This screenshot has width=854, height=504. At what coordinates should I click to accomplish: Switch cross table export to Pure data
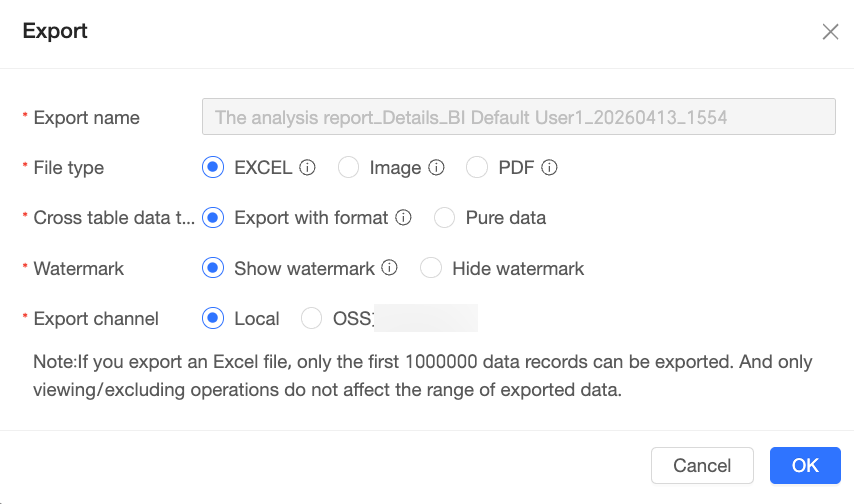[x=444, y=217]
